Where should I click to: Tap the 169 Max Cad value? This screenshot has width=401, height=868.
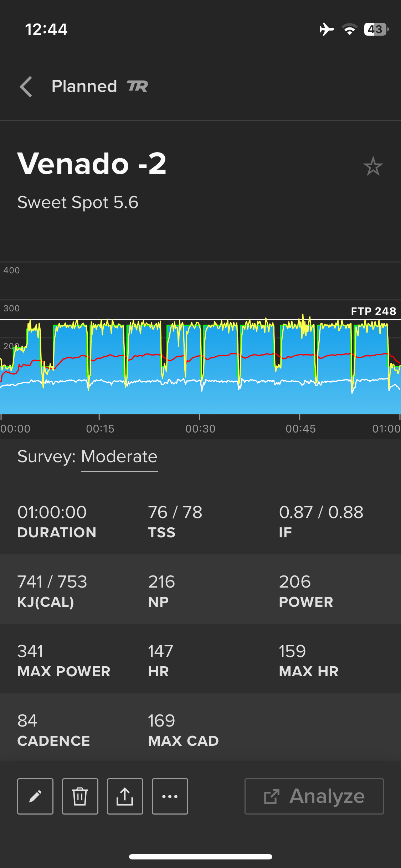(x=161, y=721)
